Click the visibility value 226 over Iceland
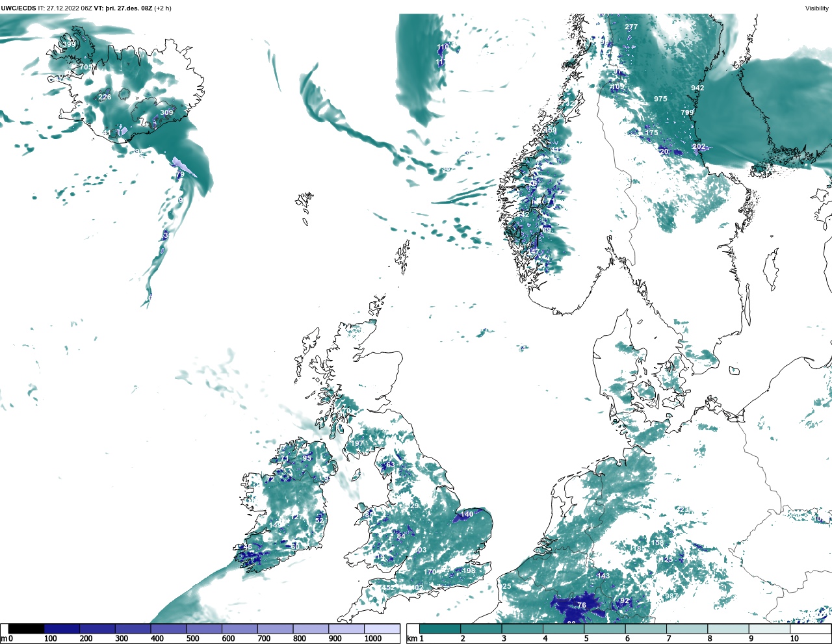 pyautogui.click(x=105, y=97)
